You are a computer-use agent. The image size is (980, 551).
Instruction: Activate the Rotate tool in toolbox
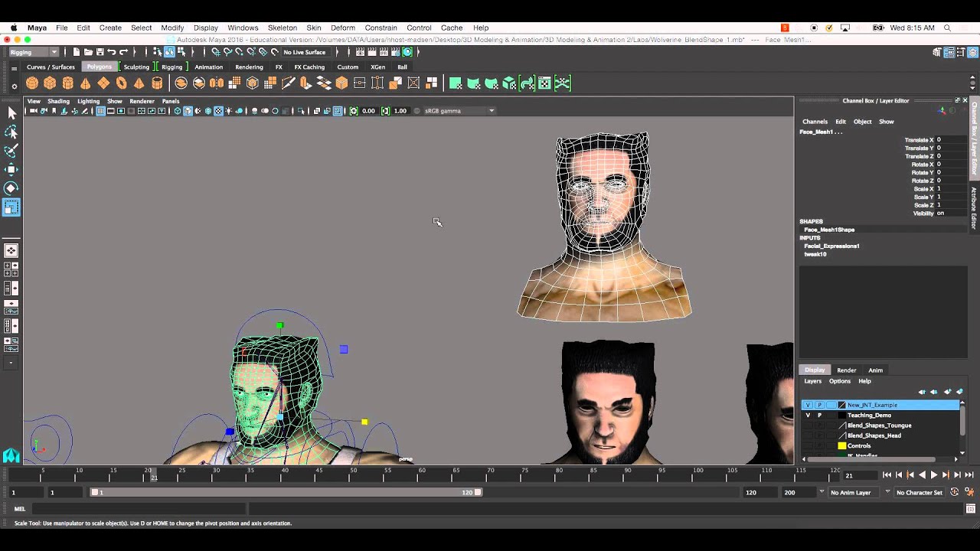pyautogui.click(x=11, y=188)
